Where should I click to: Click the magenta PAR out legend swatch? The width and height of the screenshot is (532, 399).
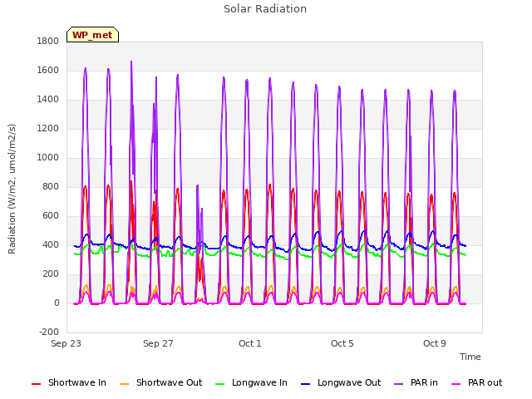[x=456, y=384]
